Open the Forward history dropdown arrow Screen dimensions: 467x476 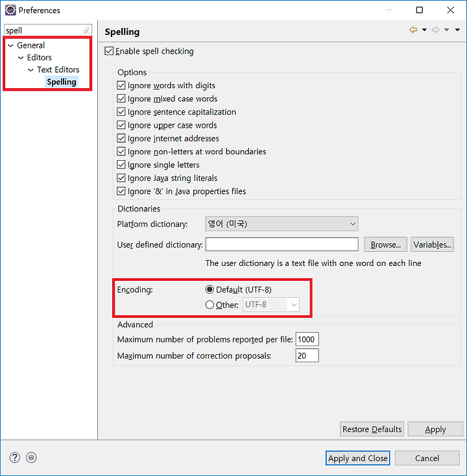(x=447, y=30)
